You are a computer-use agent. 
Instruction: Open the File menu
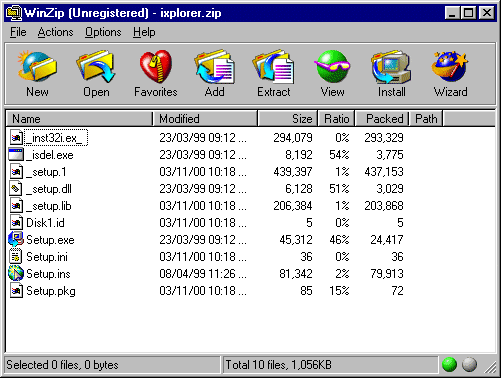pos(18,32)
